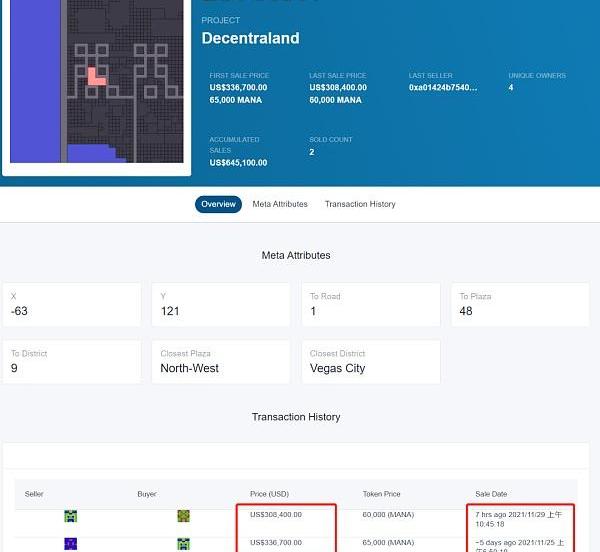Click the To District value 9 card
The height and width of the screenshot is (552, 600).
click(x=72, y=362)
